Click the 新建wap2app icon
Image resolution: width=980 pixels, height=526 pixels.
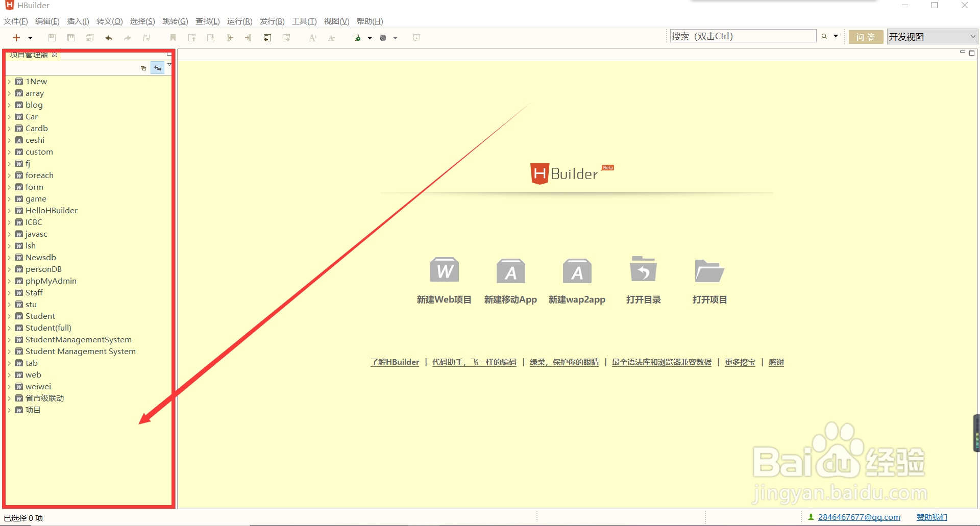[577, 270]
